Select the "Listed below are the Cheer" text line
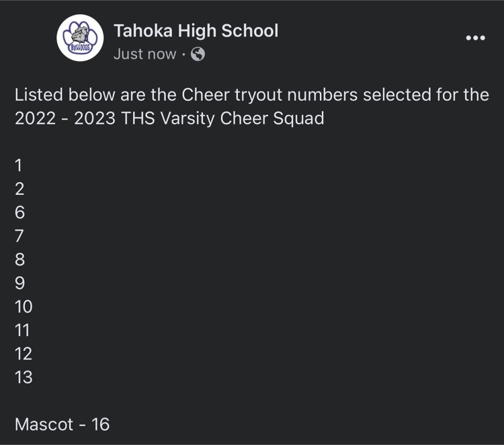The image size is (504, 445). 252,95
